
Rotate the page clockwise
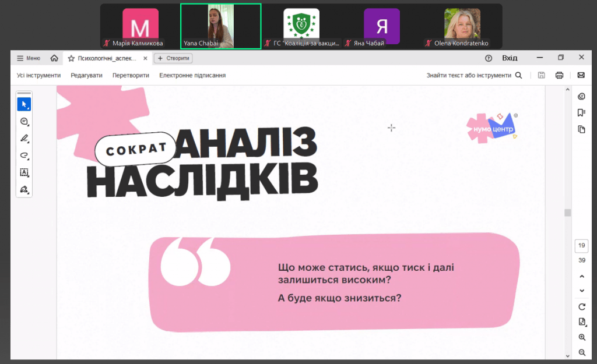(x=581, y=306)
